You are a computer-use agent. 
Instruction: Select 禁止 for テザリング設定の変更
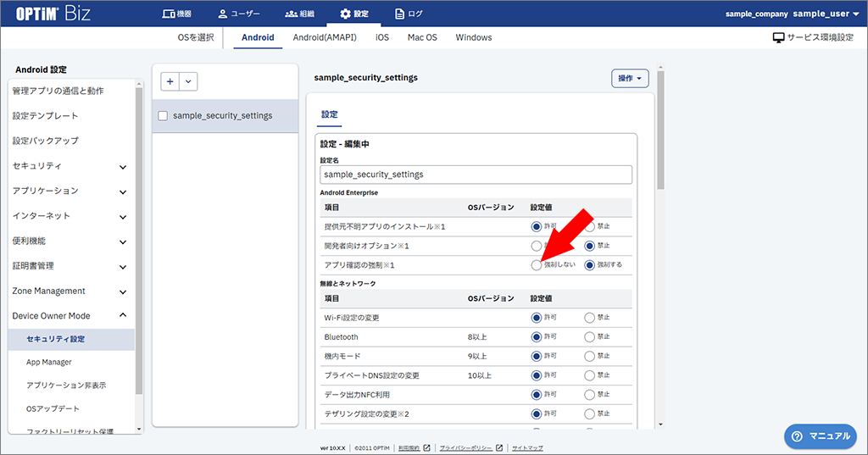coord(590,414)
